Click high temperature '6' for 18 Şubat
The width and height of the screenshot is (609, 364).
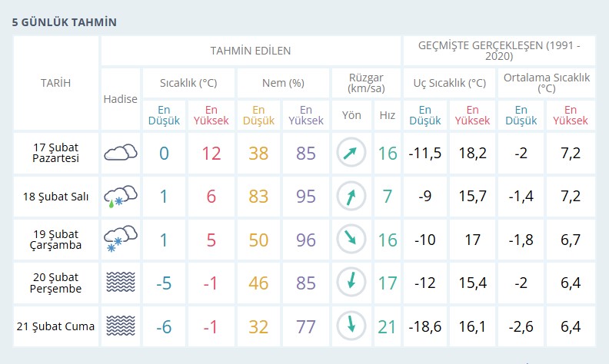[211, 197]
